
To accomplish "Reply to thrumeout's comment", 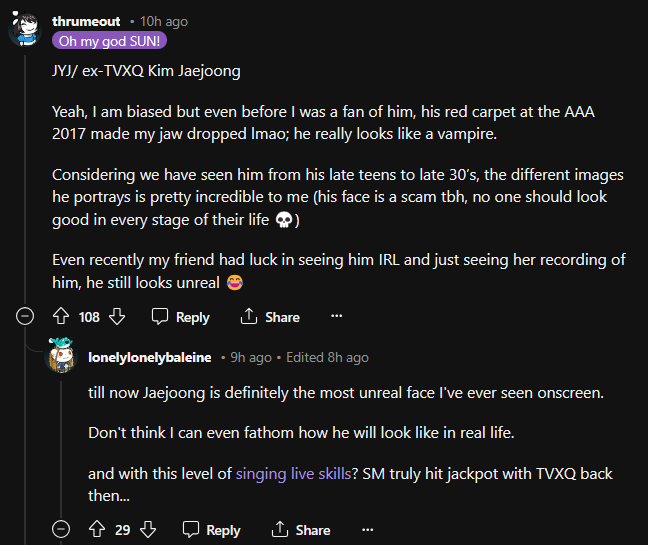I will pos(180,317).
